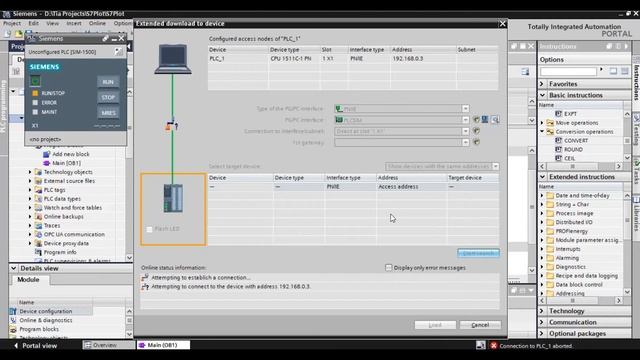Click the New project toolbar icon
Viewport: 640px width, 360px height.
(8, 33)
